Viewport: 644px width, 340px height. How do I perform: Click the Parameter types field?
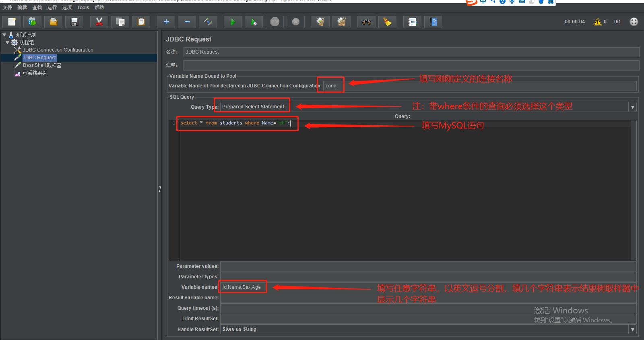tap(428, 277)
